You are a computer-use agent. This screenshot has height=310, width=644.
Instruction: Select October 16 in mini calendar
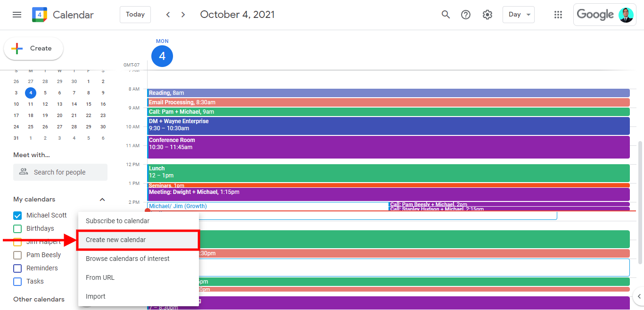tap(103, 104)
